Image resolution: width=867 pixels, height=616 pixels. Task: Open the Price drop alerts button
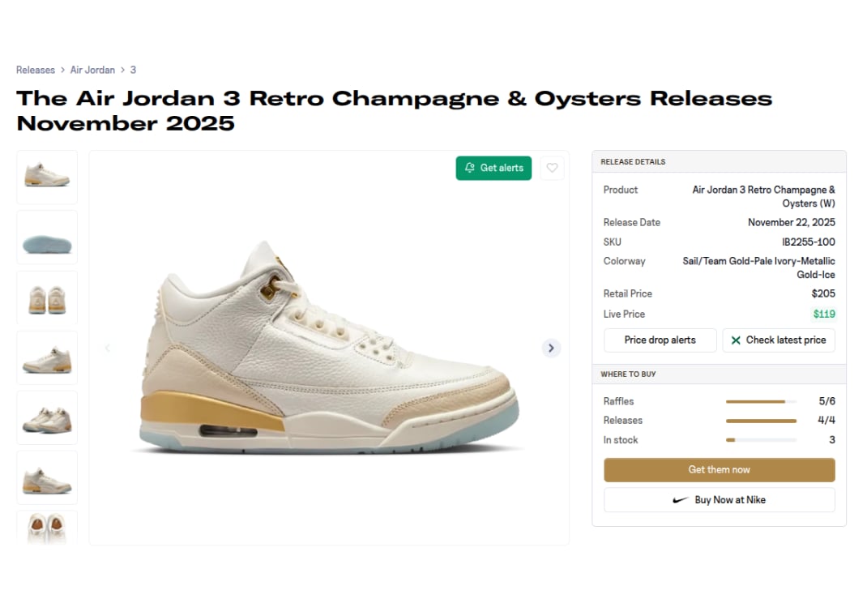(660, 340)
